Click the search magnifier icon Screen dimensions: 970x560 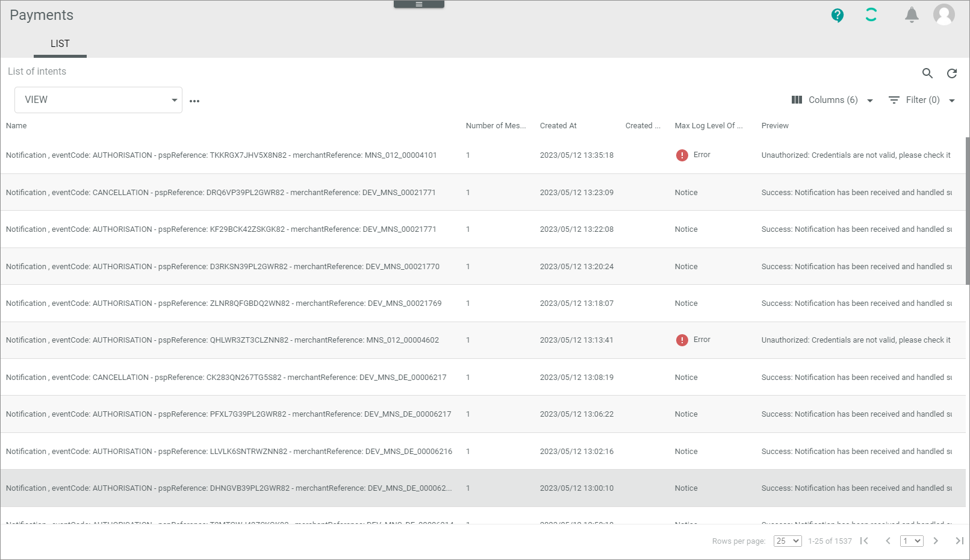coord(927,73)
